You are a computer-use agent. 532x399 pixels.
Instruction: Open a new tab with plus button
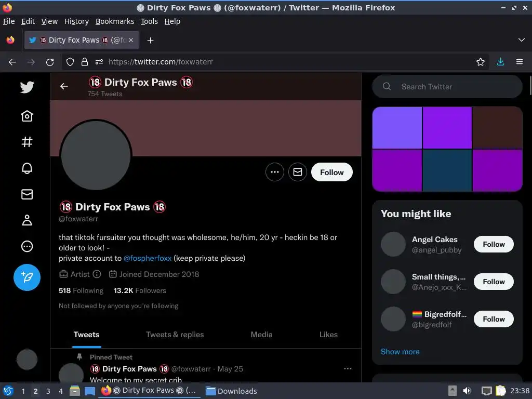coord(150,41)
